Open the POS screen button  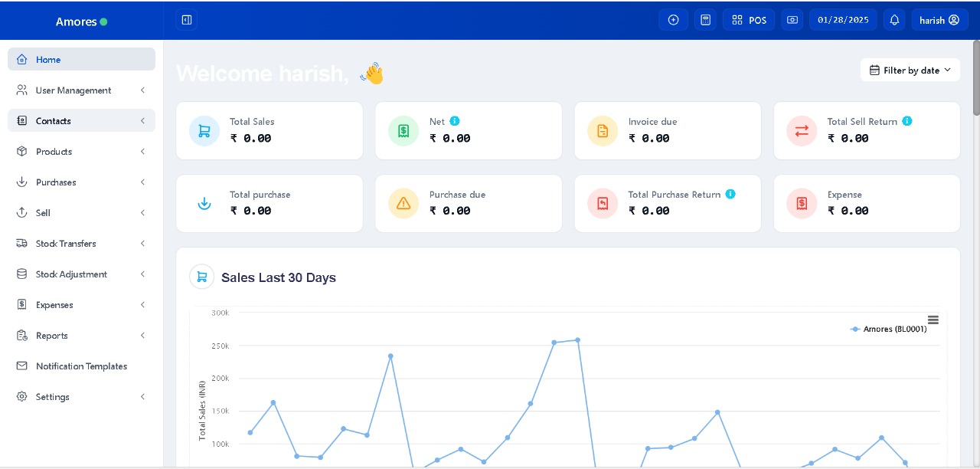[749, 20]
